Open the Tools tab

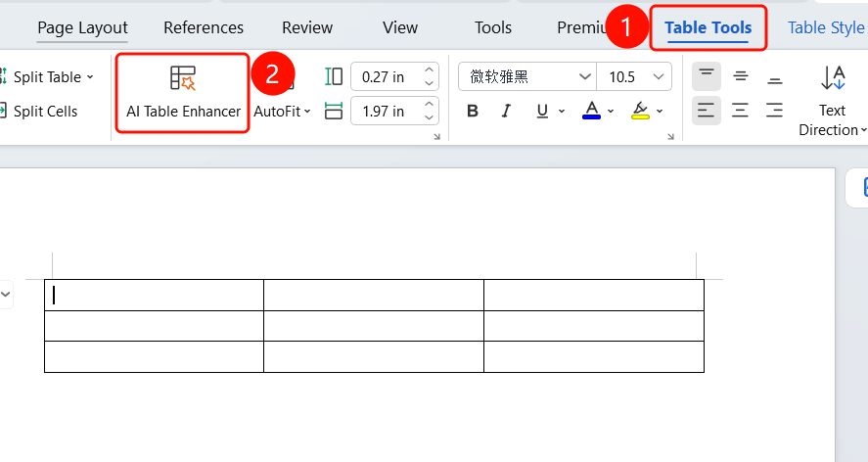coord(492,27)
